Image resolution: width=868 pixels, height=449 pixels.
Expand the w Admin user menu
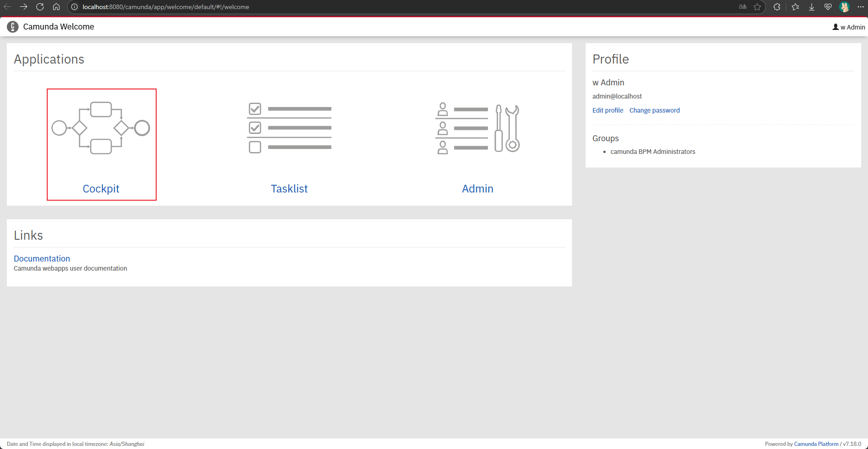pyautogui.click(x=848, y=27)
